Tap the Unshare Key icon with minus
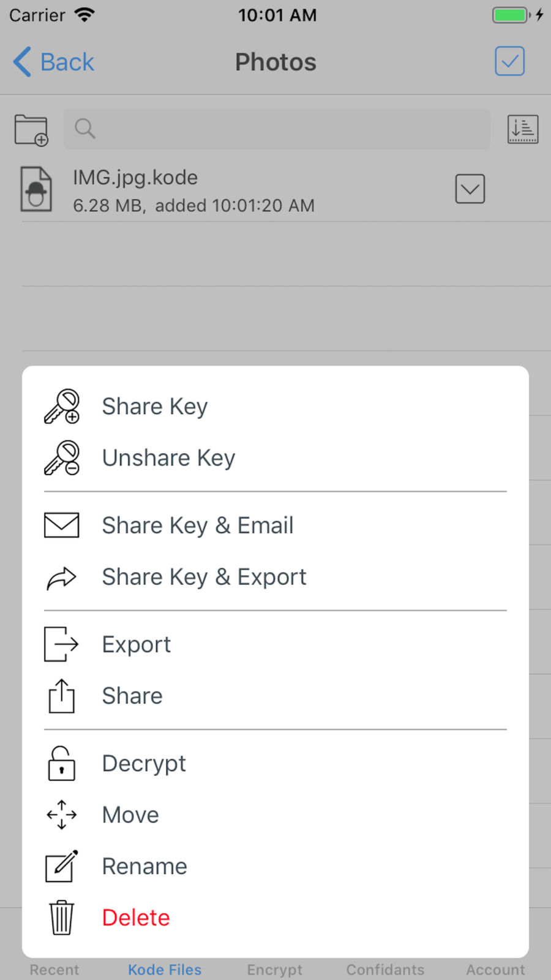Viewport: 551px width, 980px height. 62,458
